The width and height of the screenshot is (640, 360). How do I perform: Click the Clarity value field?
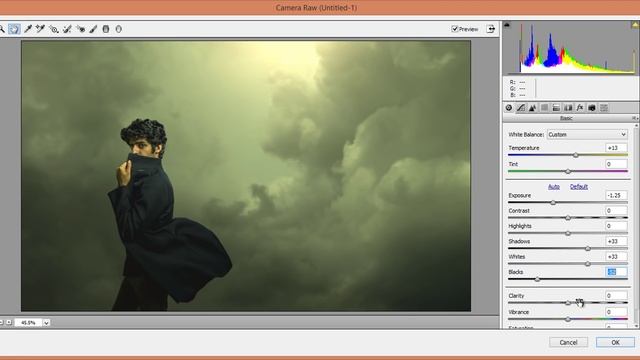(x=616, y=296)
